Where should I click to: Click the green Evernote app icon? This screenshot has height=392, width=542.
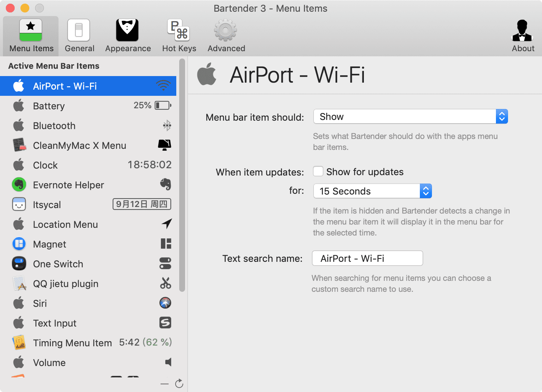point(19,185)
